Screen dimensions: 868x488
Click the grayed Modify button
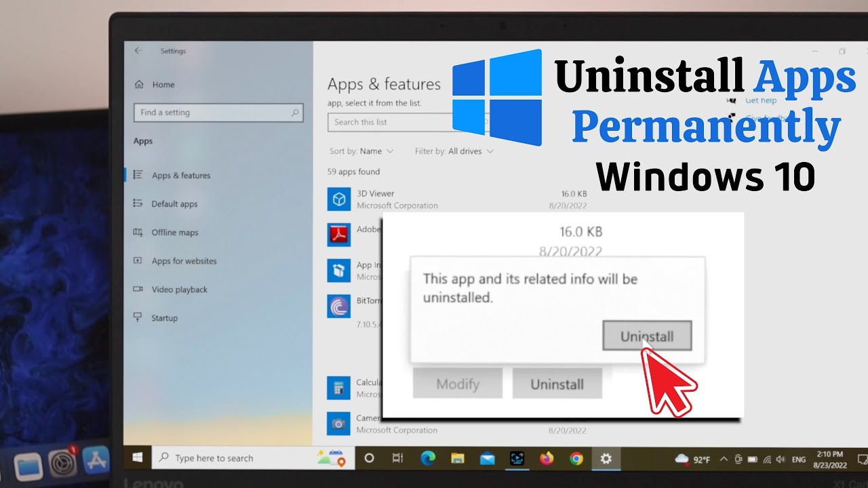point(458,384)
